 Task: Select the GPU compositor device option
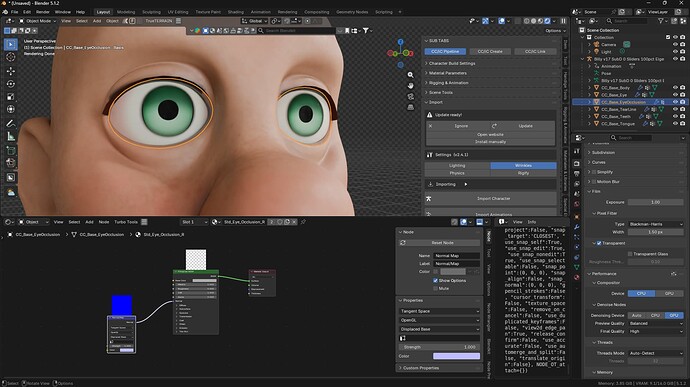tap(669, 293)
